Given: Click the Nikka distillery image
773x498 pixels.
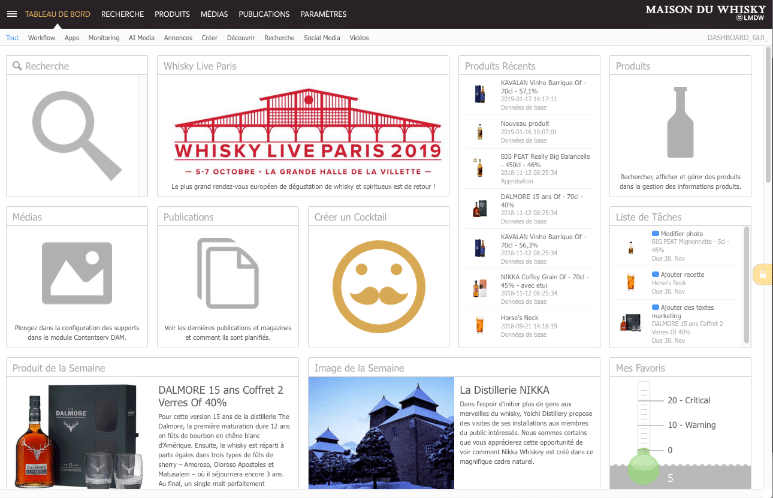Looking at the screenshot, I should coord(381,433).
